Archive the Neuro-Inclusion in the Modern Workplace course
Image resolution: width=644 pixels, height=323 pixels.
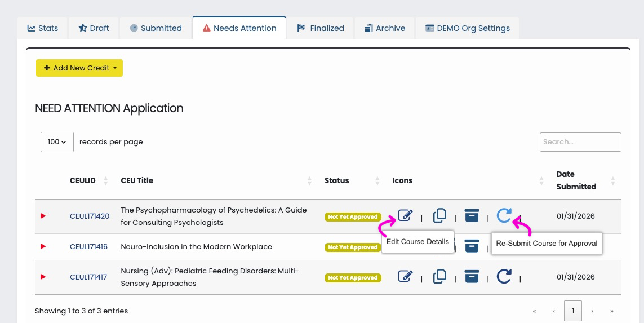pyautogui.click(x=472, y=246)
